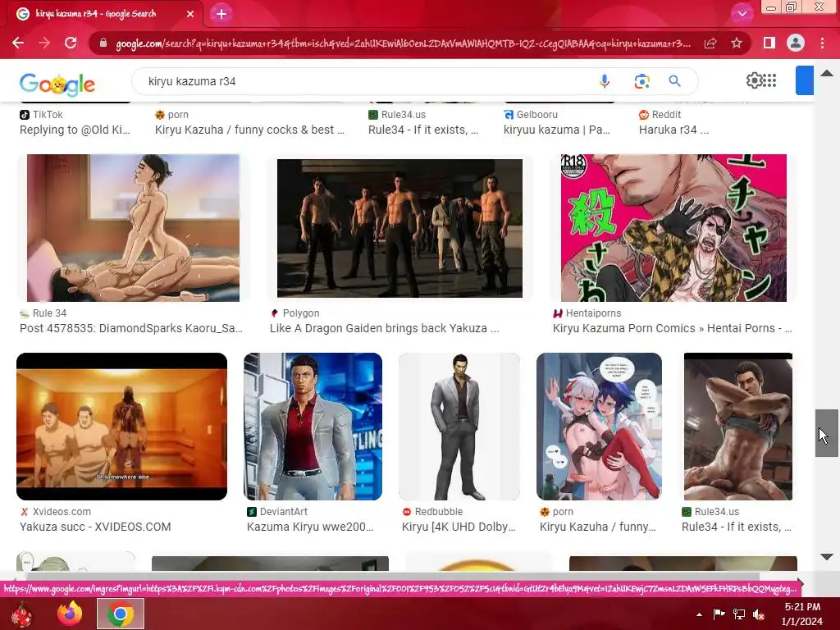Click the page scrollbar up arrow
The width and height of the screenshot is (840, 630).
827,73
